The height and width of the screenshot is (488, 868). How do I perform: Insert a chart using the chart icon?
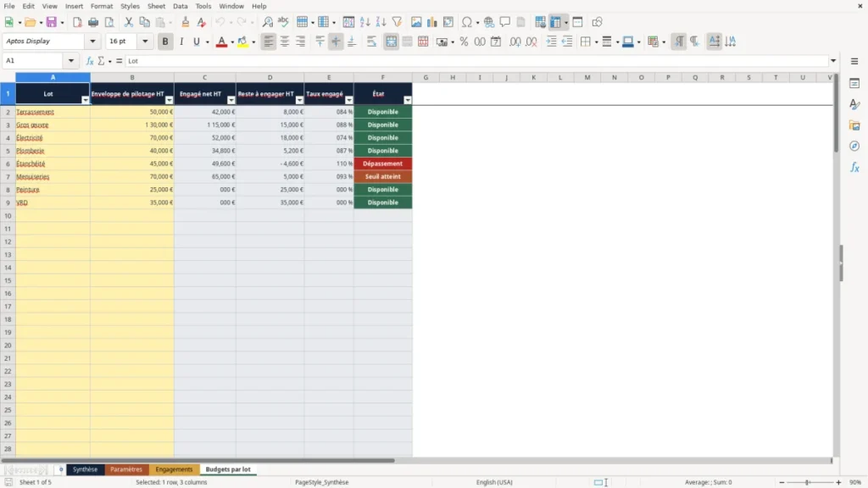pos(431,22)
